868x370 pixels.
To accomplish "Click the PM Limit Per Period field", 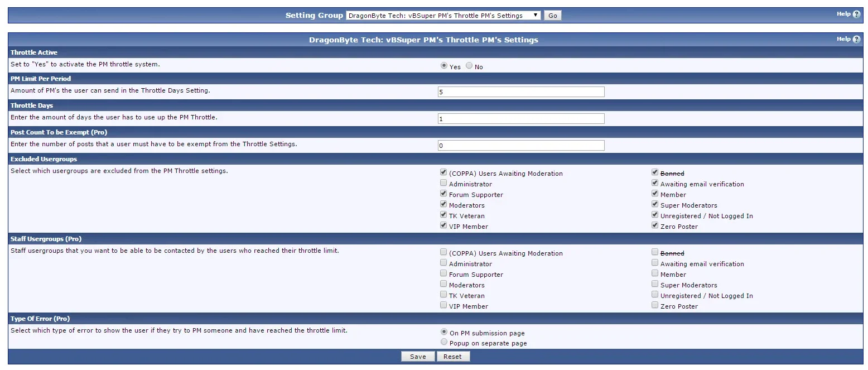I will coord(521,92).
